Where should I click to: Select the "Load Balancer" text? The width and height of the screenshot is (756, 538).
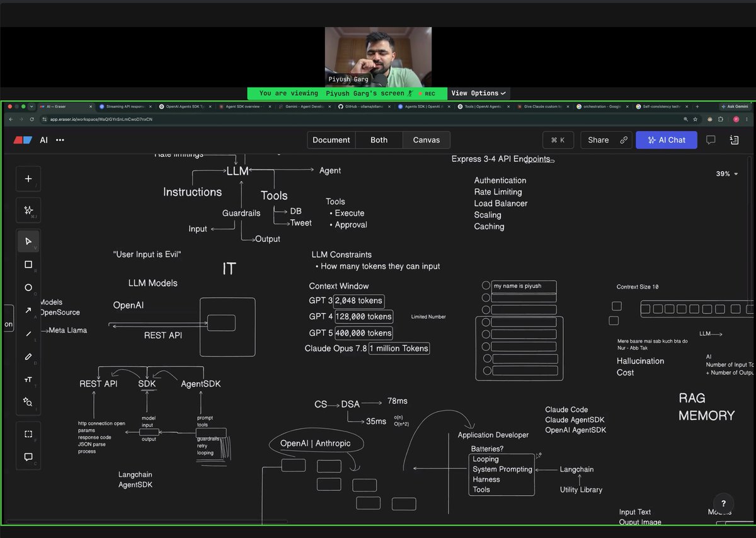tap(501, 203)
